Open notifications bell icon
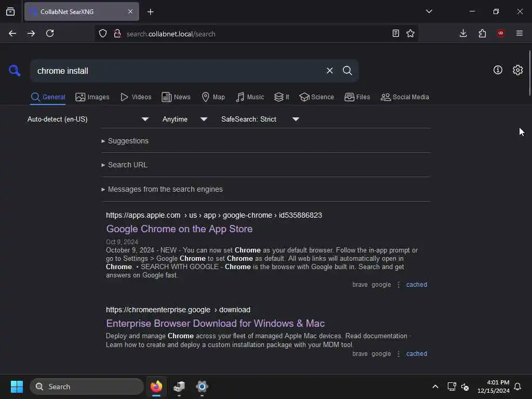The height and width of the screenshot is (399, 532). tap(517, 387)
